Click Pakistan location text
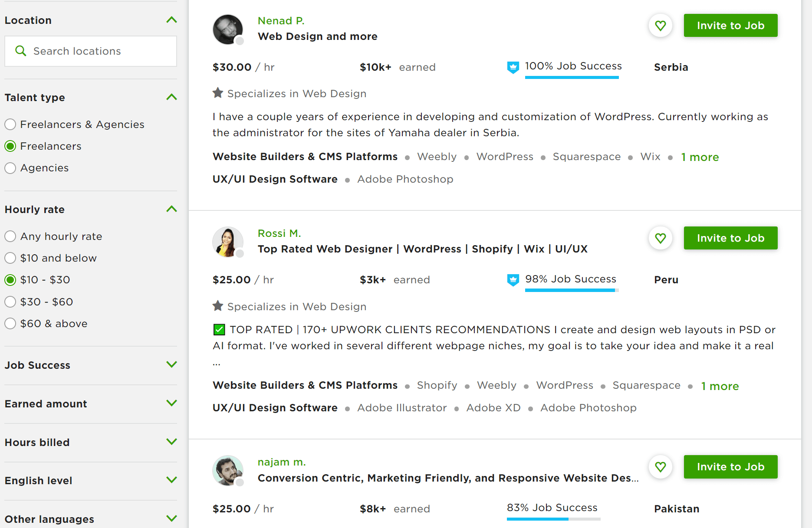 click(677, 509)
